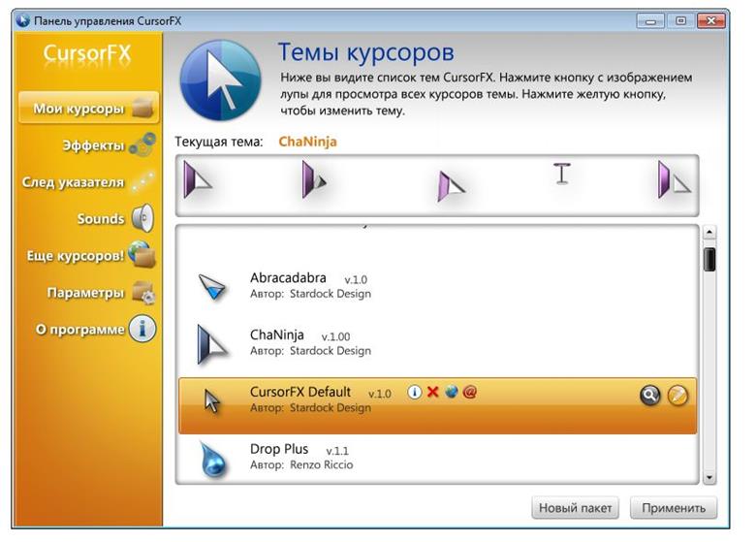This screenshot has height=542, width=756.
Task: Click the CursorFX Default arrow icon
Action: click(211, 401)
